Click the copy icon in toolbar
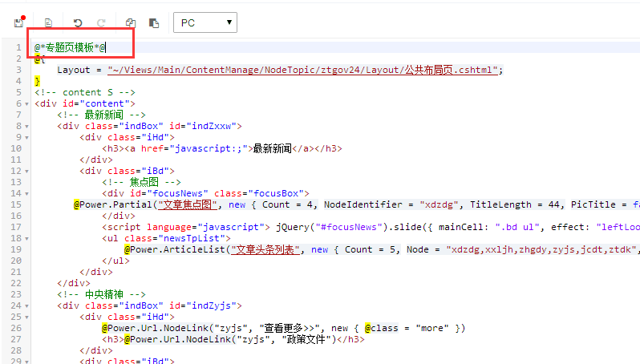The height and width of the screenshot is (364, 640). [131, 23]
